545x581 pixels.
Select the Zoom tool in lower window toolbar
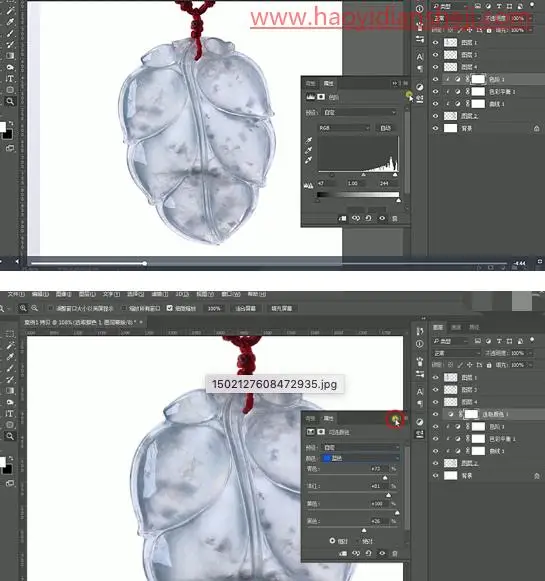(10, 436)
